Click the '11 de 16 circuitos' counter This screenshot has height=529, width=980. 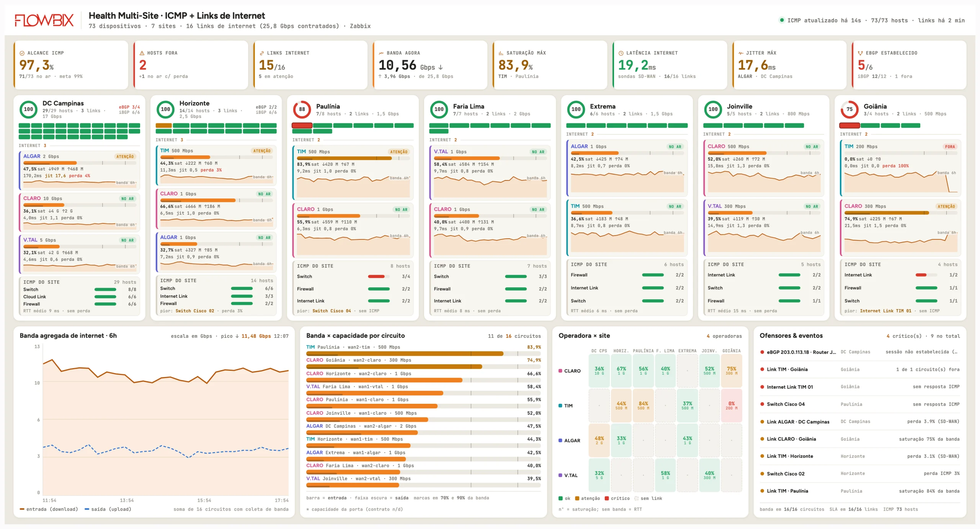point(514,336)
